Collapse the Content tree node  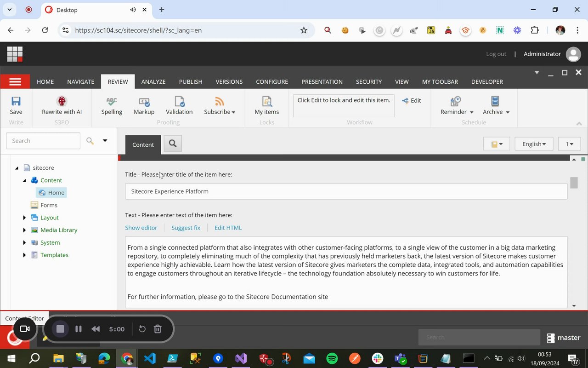tap(25, 180)
